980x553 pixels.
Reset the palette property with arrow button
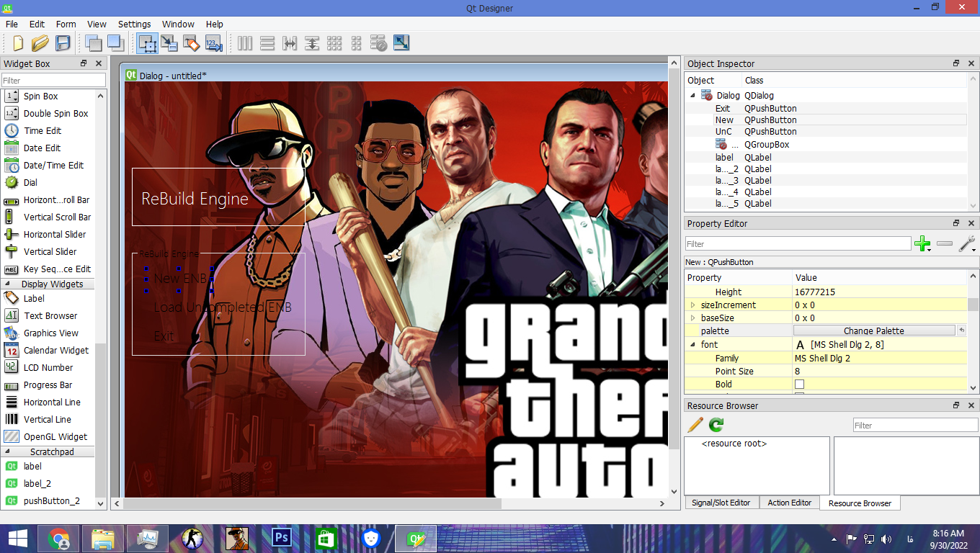(x=961, y=331)
